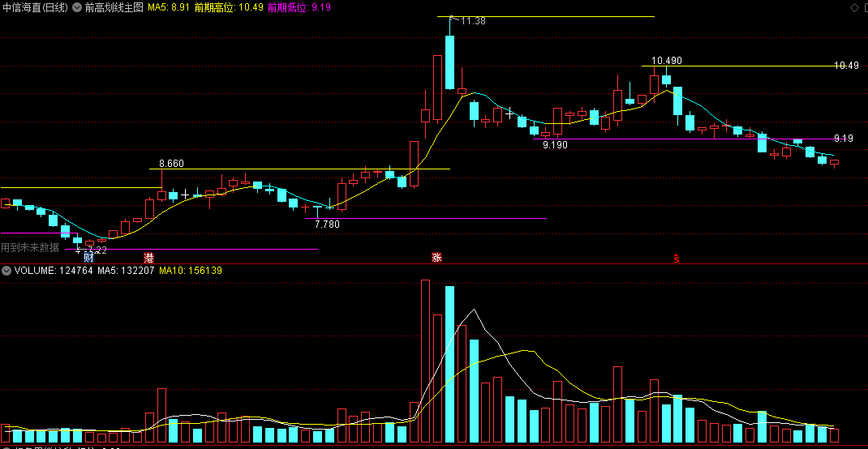Click the 11.38 peak price label
This screenshot has height=449, width=868.
click(473, 21)
